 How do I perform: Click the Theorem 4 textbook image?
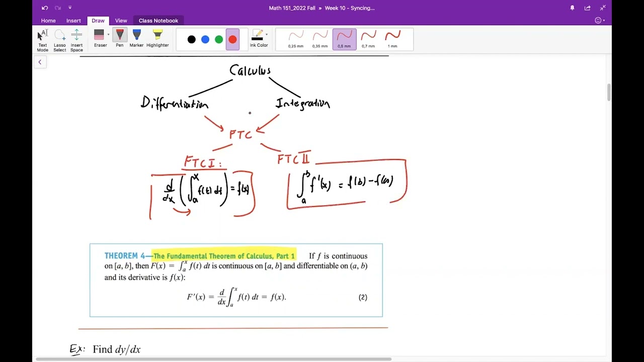click(236, 280)
